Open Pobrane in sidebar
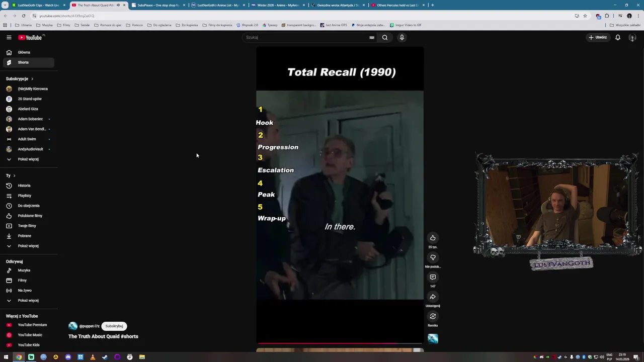 tap(28, 236)
